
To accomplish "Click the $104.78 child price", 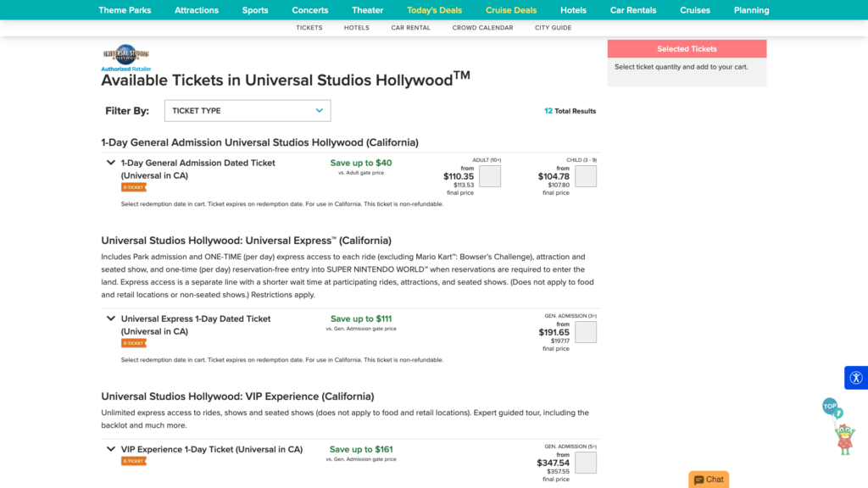I will click(554, 176).
